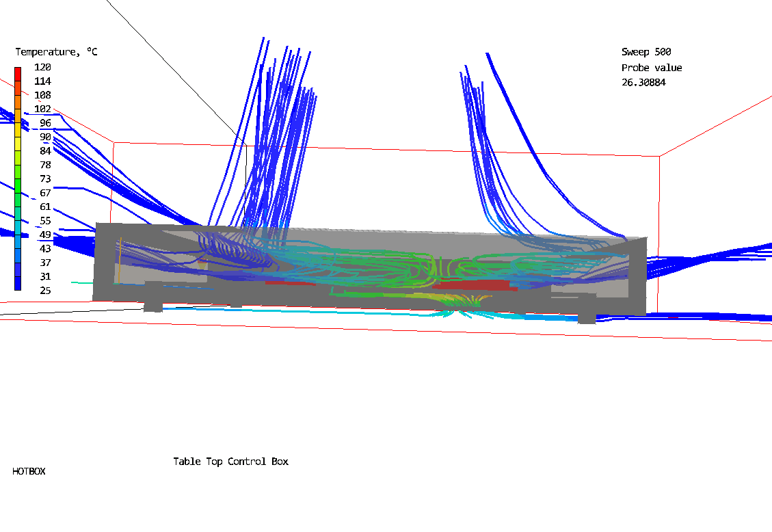Select the left red heat source block

[x=287, y=280]
